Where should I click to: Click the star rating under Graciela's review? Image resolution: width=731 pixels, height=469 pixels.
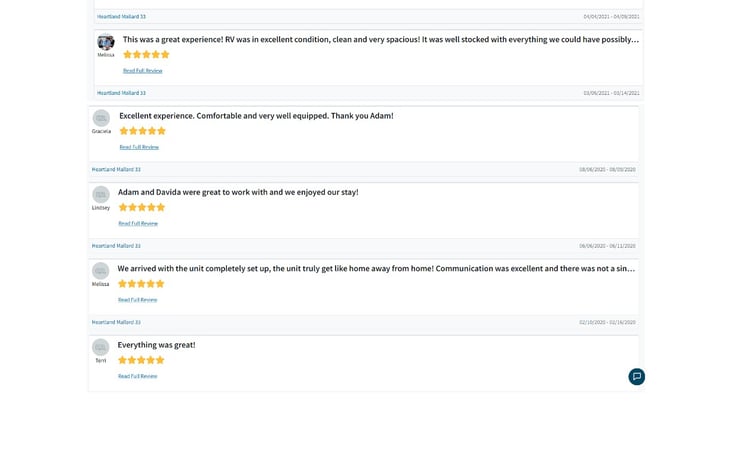click(x=142, y=131)
